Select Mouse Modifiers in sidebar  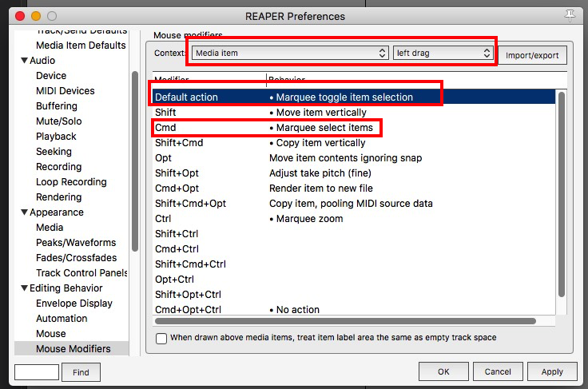71,349
